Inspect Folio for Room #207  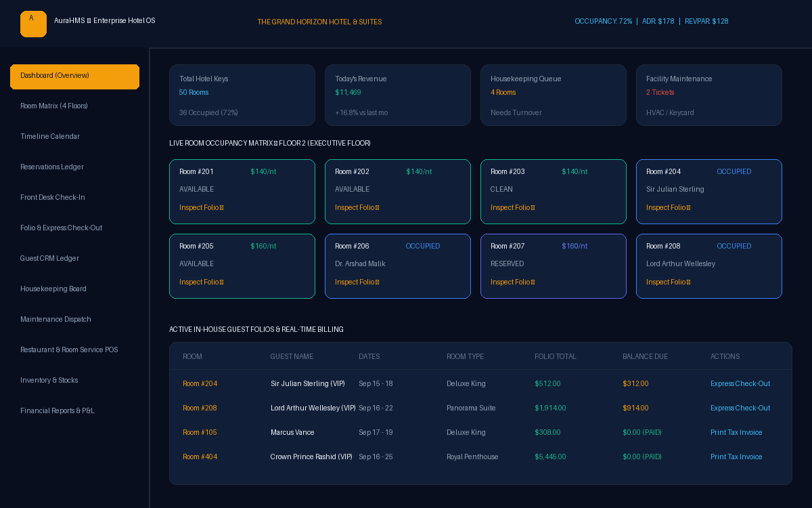click(513, 282)
